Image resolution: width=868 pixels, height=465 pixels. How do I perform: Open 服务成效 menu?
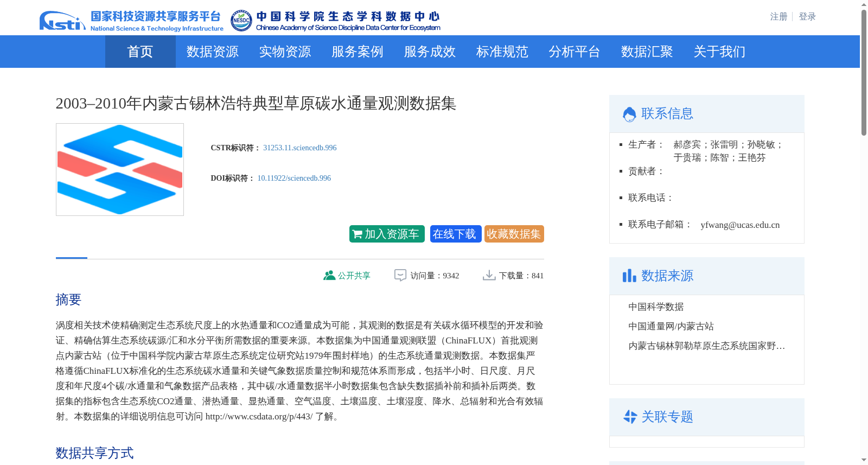click(430, 52)
